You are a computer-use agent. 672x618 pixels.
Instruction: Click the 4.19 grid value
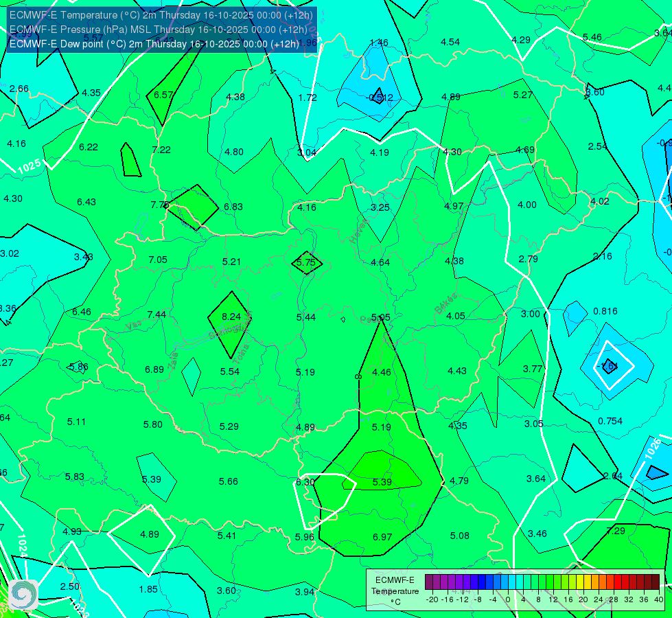tap(380, 152)
